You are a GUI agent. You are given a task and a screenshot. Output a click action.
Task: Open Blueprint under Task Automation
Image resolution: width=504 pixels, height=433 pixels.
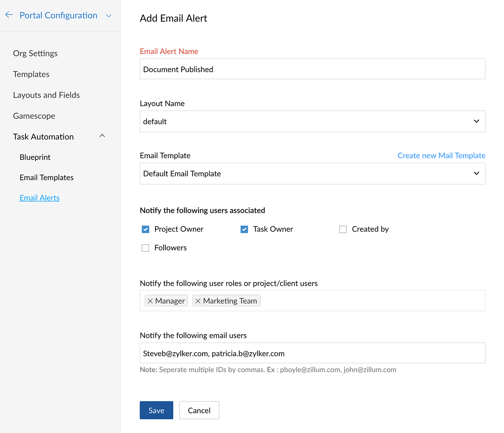click(x=35, y=157)
